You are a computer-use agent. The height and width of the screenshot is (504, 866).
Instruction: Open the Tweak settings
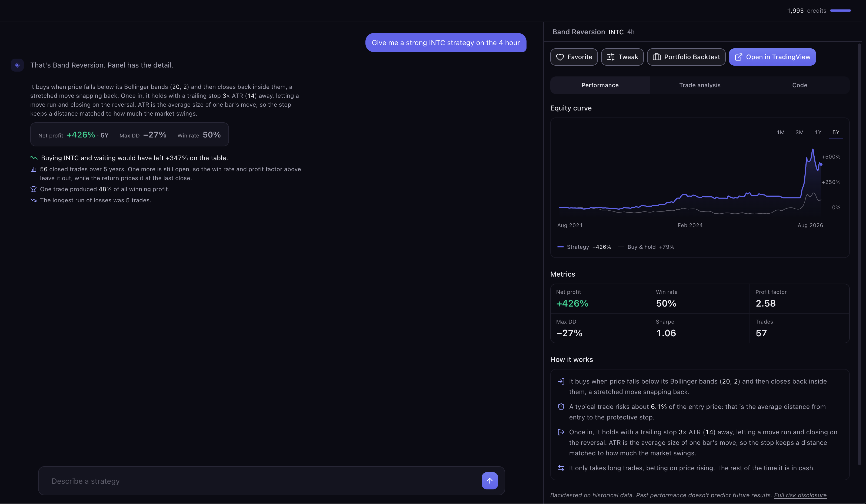(x=622, y=57)
